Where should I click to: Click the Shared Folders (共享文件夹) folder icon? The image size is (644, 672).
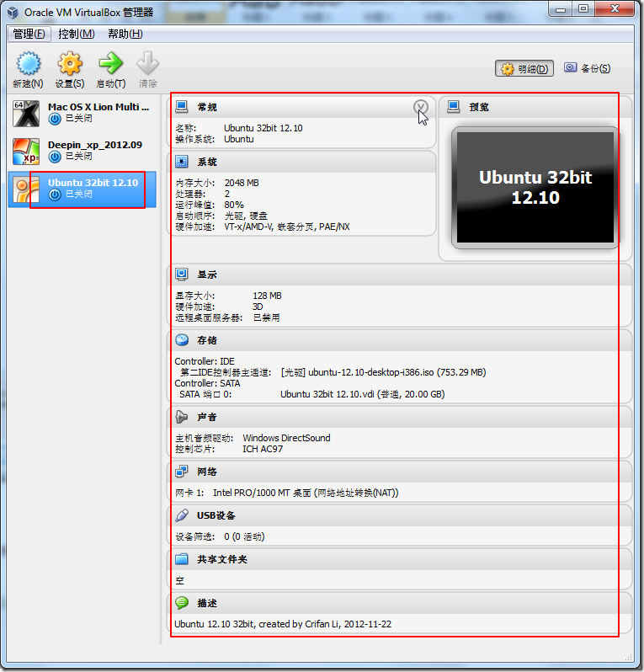pyautogui.click(x=182, y=559)
